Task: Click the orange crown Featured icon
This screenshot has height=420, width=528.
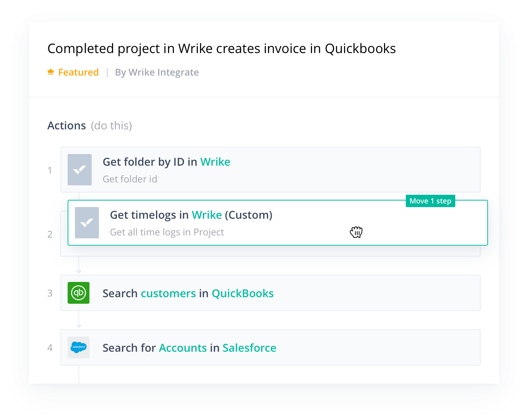Action: point(51,72)
